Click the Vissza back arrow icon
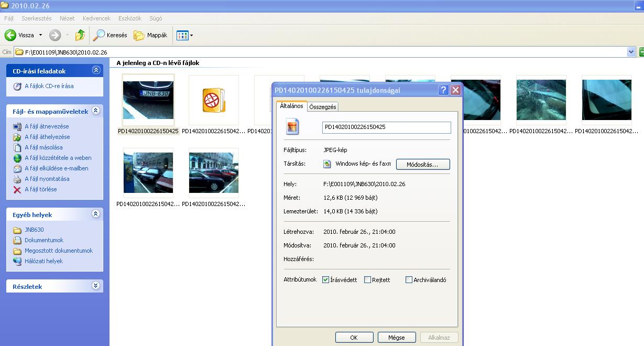The width and height of the screenshot is (644, 346). pos(10,35)
